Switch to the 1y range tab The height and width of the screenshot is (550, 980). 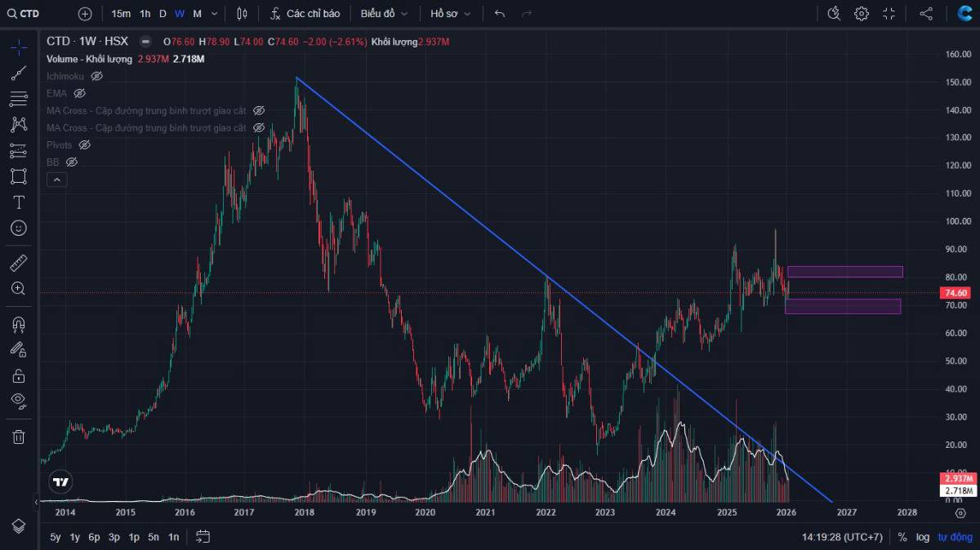[x=74, y=537]
